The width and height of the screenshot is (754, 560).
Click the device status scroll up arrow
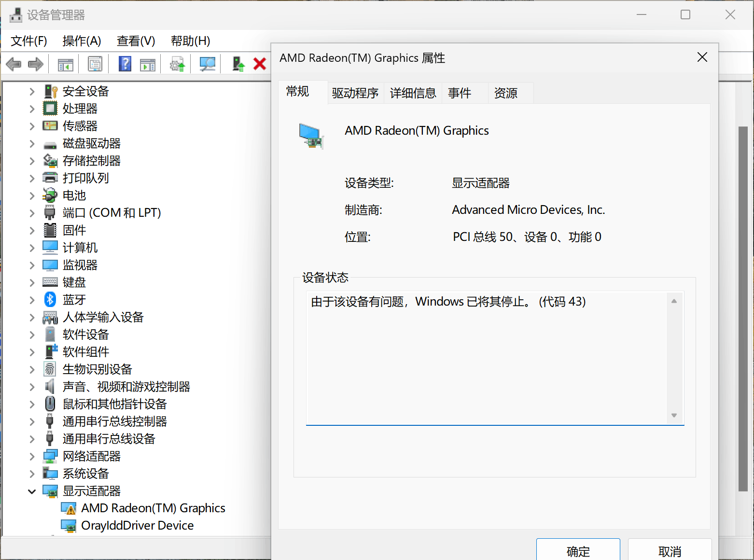(x=674, y=301)
